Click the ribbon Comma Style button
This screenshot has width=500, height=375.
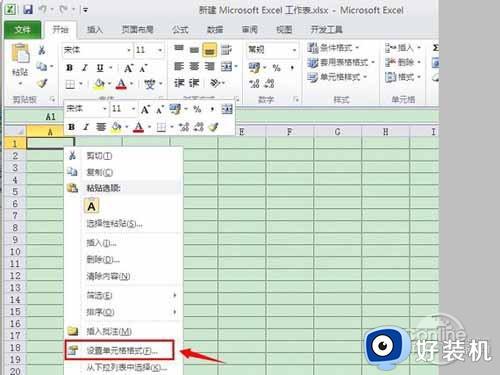click(292, 68)
